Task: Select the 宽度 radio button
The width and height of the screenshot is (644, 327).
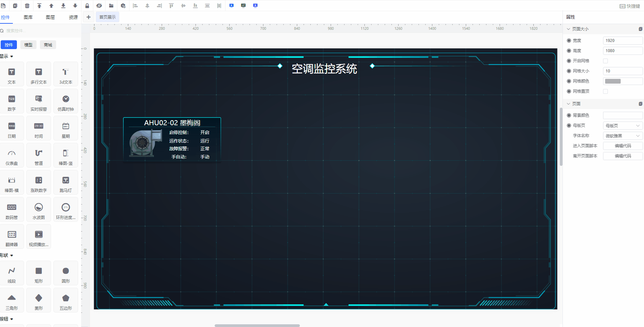Action: [x=569, y=41]
